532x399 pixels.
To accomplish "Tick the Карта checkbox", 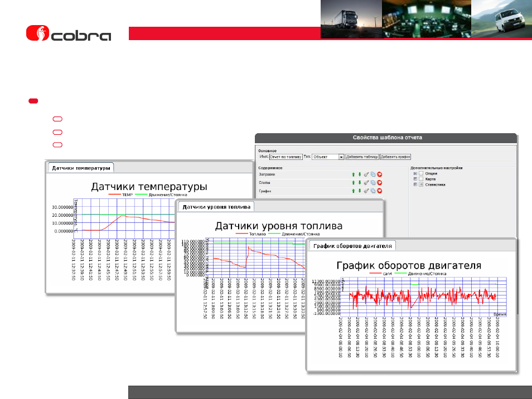I will [421, 179].
